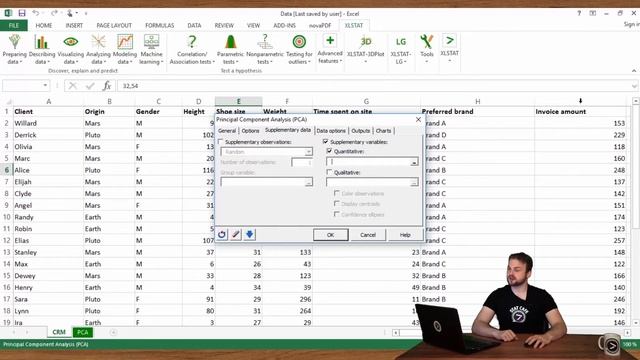Open the FORMULAS ribbon tab

[x=160, y=25]
